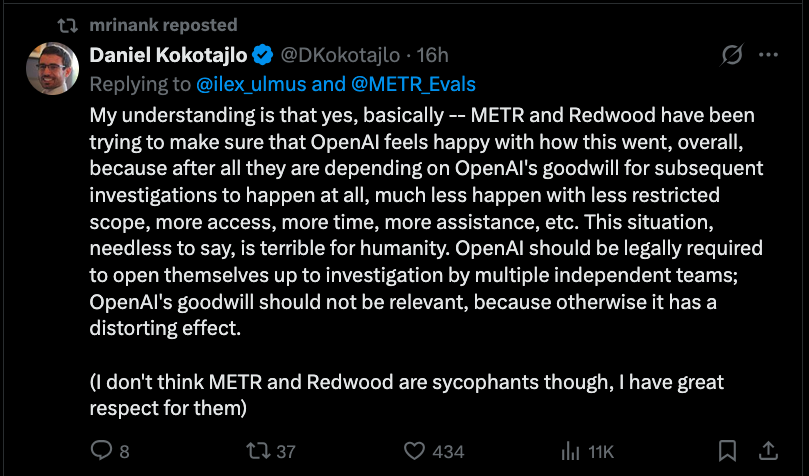View analytics bar chart icon
This screenshot has width=809, height=476.
[570, 451]
